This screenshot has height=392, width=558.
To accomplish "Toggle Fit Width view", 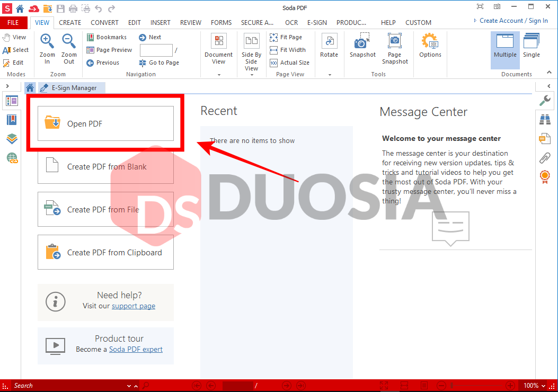I will 288,50.
